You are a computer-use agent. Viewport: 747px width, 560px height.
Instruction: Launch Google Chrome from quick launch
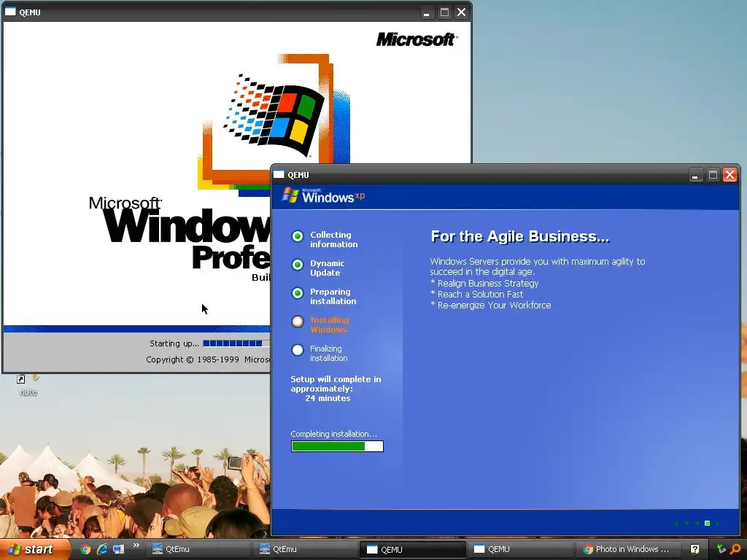tap(85, 549)
